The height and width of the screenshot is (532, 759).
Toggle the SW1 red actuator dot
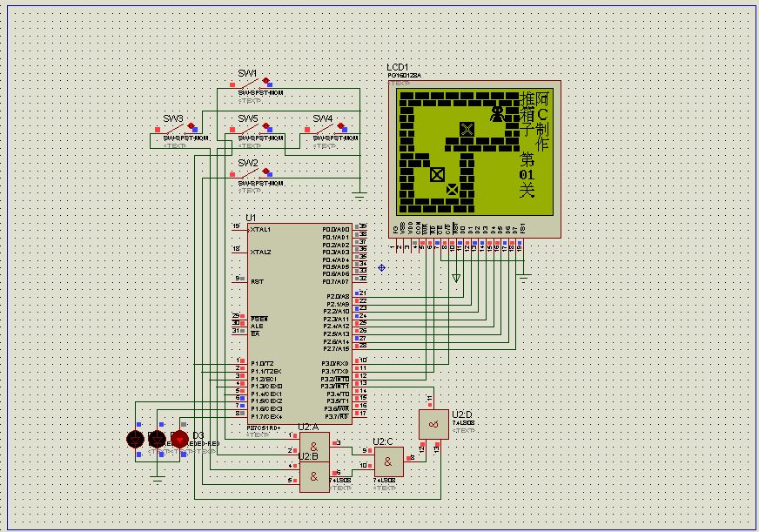click(x=265, y=80)
